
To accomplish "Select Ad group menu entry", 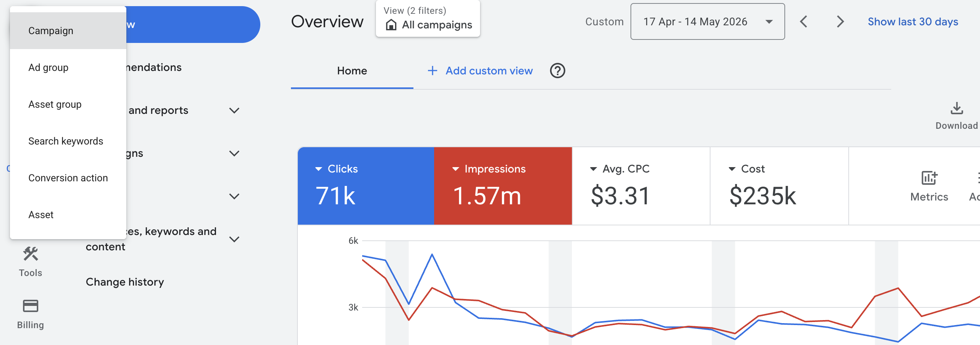I will click(68, 67).
